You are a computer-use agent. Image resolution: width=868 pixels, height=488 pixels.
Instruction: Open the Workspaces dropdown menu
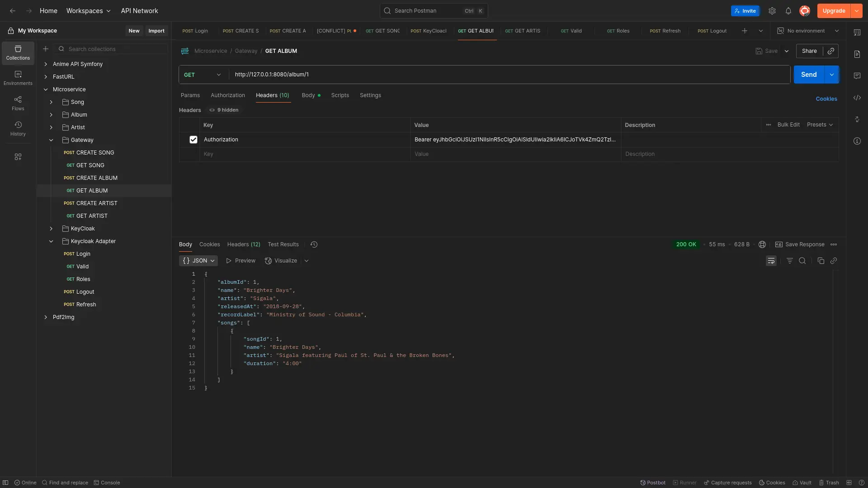tap(88, 11)
